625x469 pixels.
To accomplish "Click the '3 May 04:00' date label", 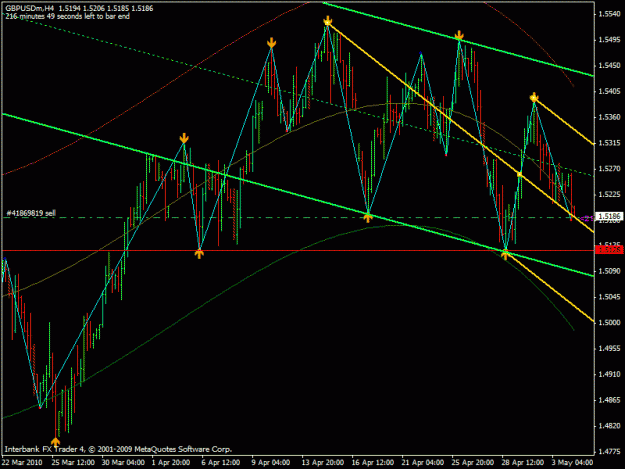I will [x=572, y=462].
